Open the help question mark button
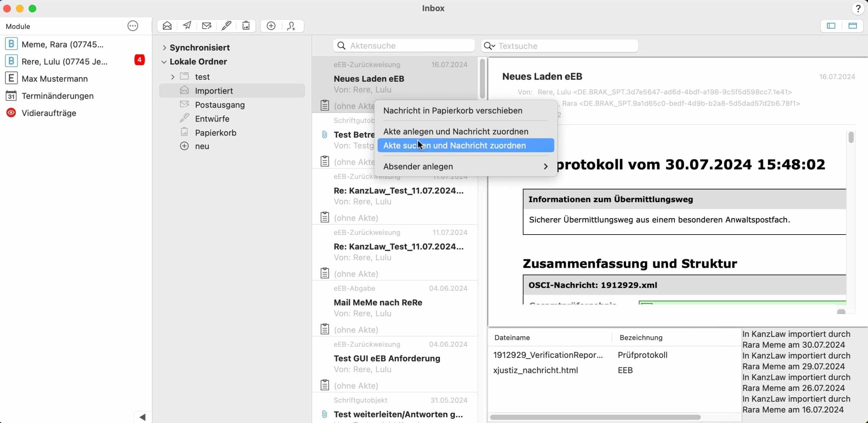Viewport: 868px width, 423px height. [857, 8]
